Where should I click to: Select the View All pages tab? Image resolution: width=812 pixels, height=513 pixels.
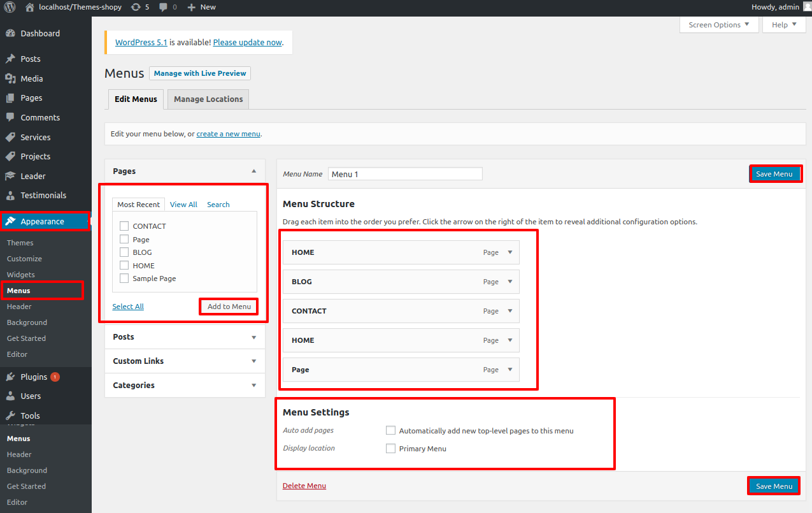point(183,205)
